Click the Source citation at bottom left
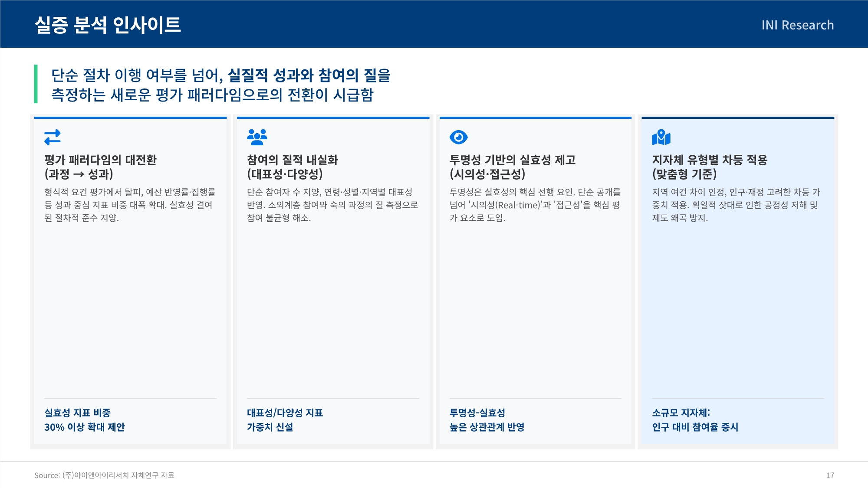This screenshot has height=488, width=868. click(104, 475)
